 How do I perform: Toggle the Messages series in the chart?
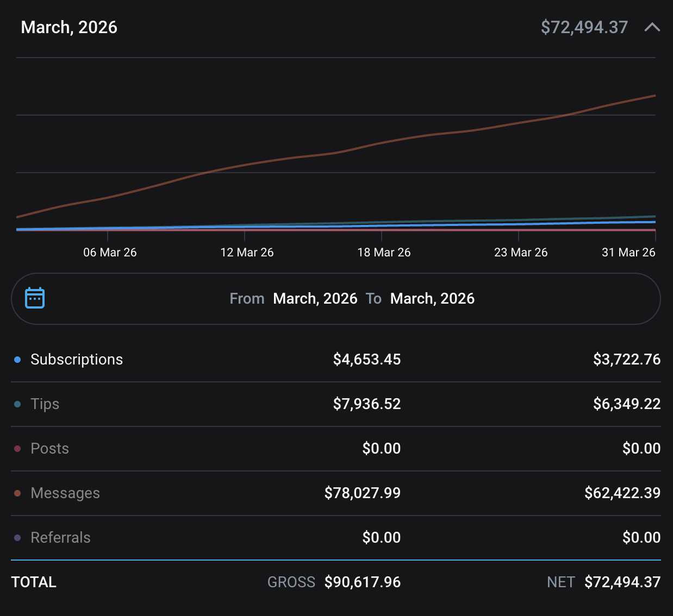65,493
